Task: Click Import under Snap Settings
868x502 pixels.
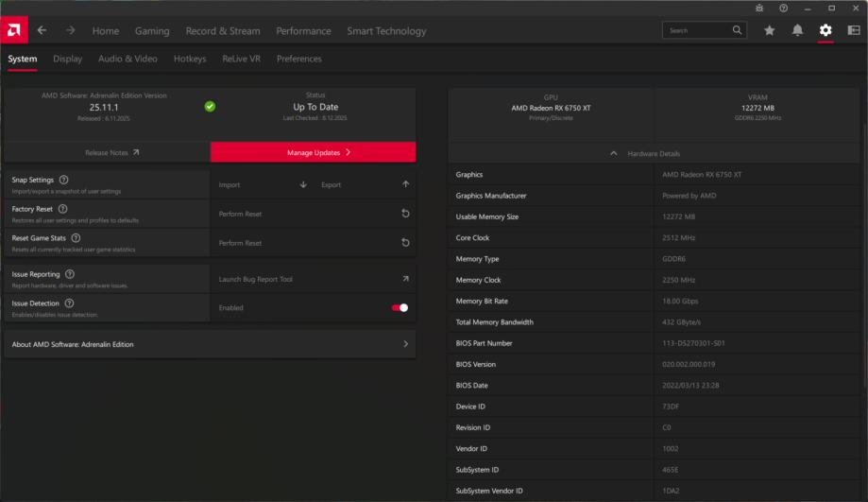Action: (x=230, y=184)
